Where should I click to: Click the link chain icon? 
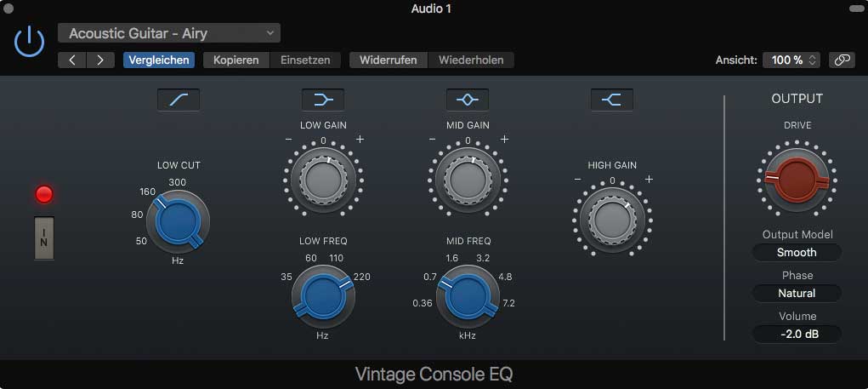842,60
